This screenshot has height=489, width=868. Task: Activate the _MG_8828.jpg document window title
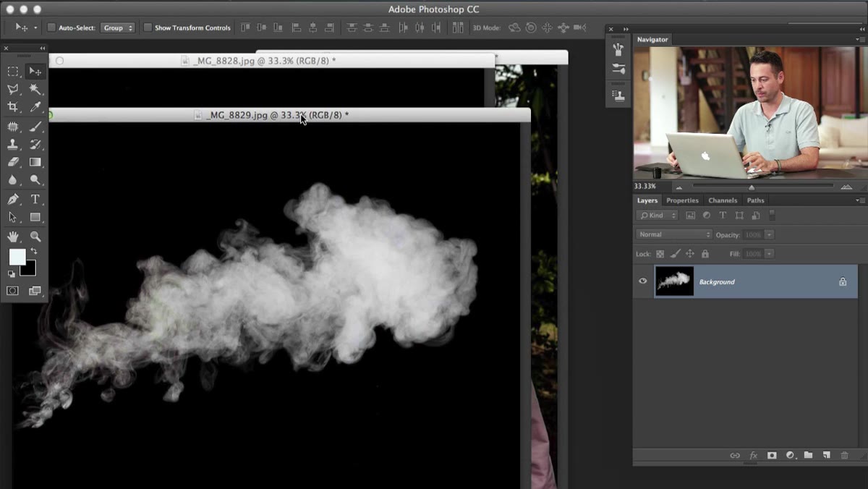(x=265, y=61)
